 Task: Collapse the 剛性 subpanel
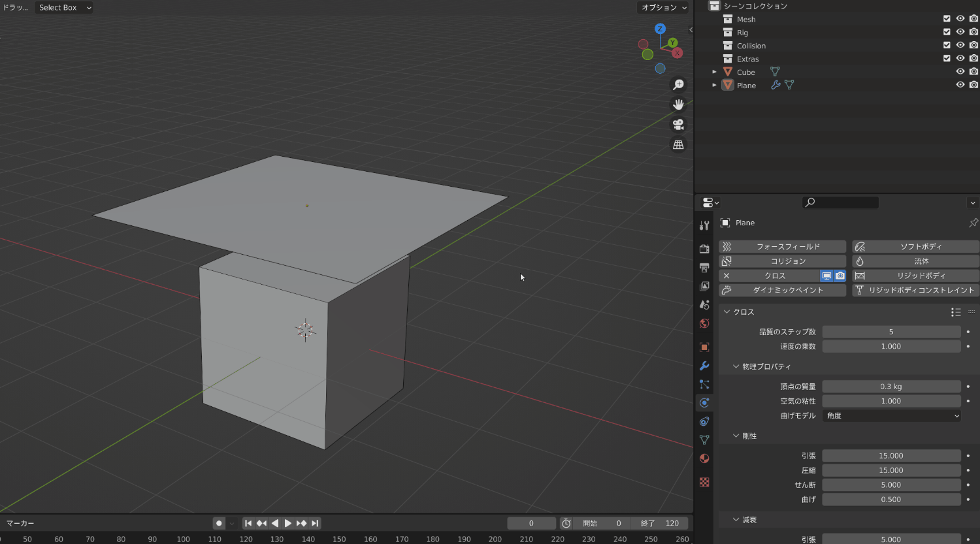(x=736, y=436)
